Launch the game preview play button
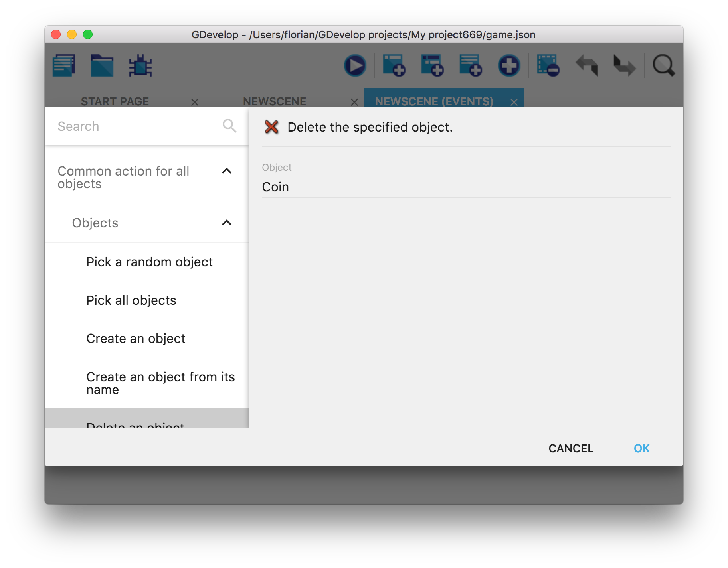Image resolution: width=728 pixels, height=568 pixels. coord(355,65)
